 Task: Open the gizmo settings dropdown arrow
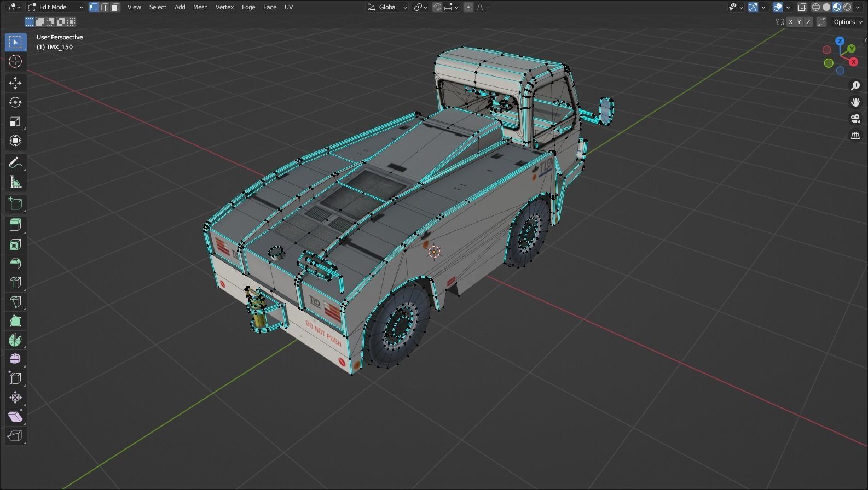763,7
